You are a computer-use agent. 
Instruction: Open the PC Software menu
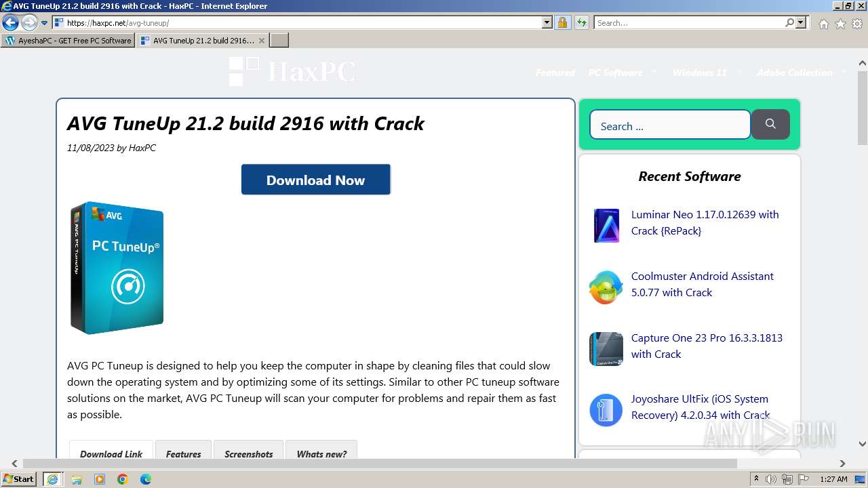click(x=615, y=73)
